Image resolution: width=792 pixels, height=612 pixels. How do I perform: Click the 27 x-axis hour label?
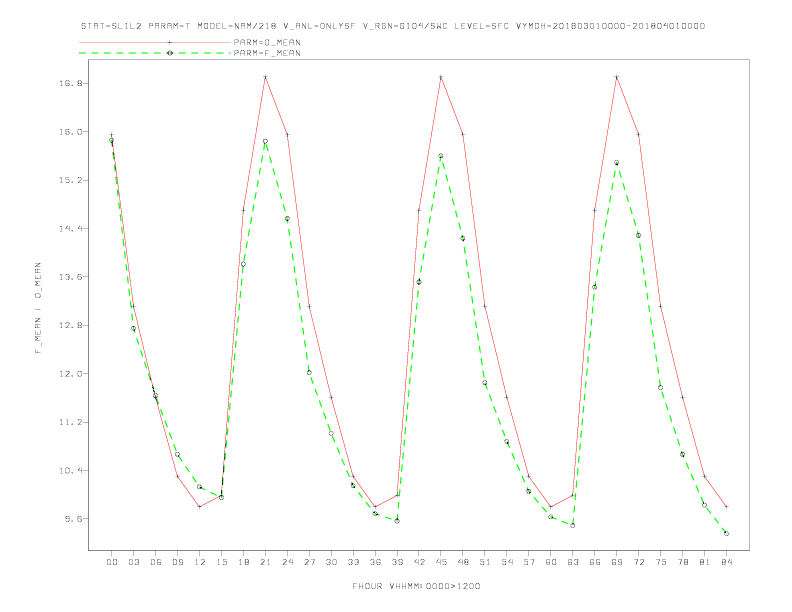(x=309, y=562)
